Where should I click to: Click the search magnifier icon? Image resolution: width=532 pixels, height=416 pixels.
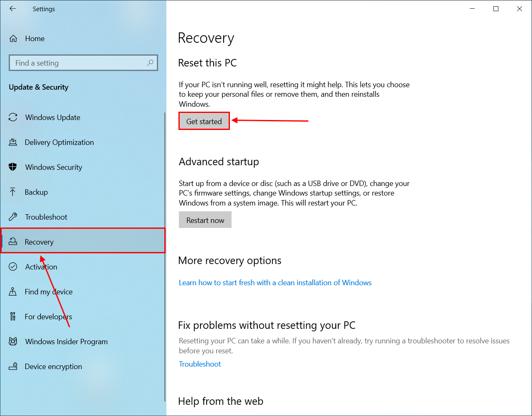[150, 63]
